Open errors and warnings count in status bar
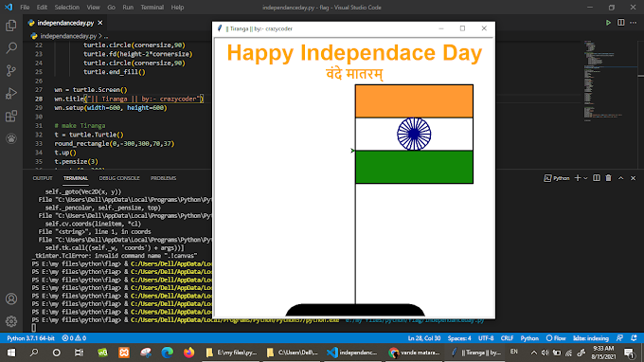Screen dimensions: 644x362 (x=74, y=338)
